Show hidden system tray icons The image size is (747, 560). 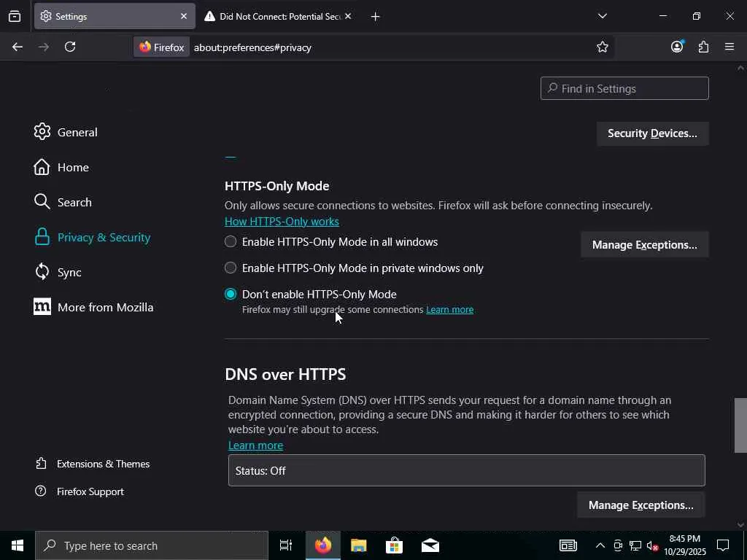coord(600,545)
